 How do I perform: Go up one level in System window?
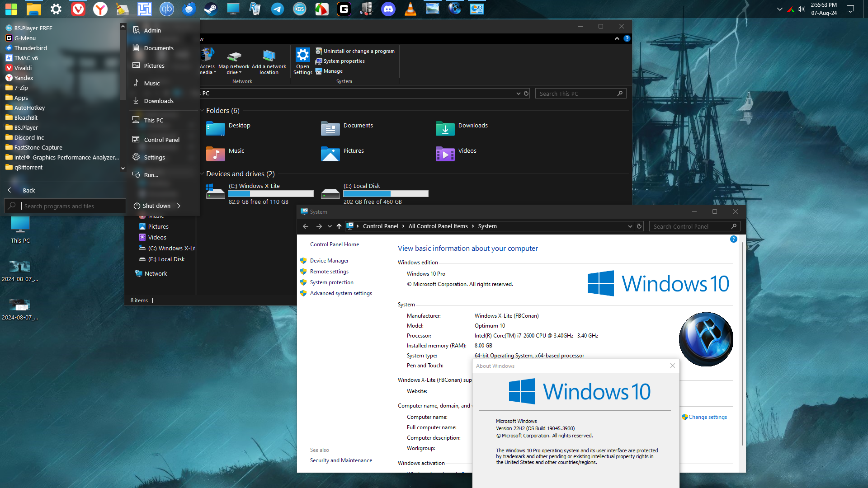pyautogui.click(x=339, y=226)
